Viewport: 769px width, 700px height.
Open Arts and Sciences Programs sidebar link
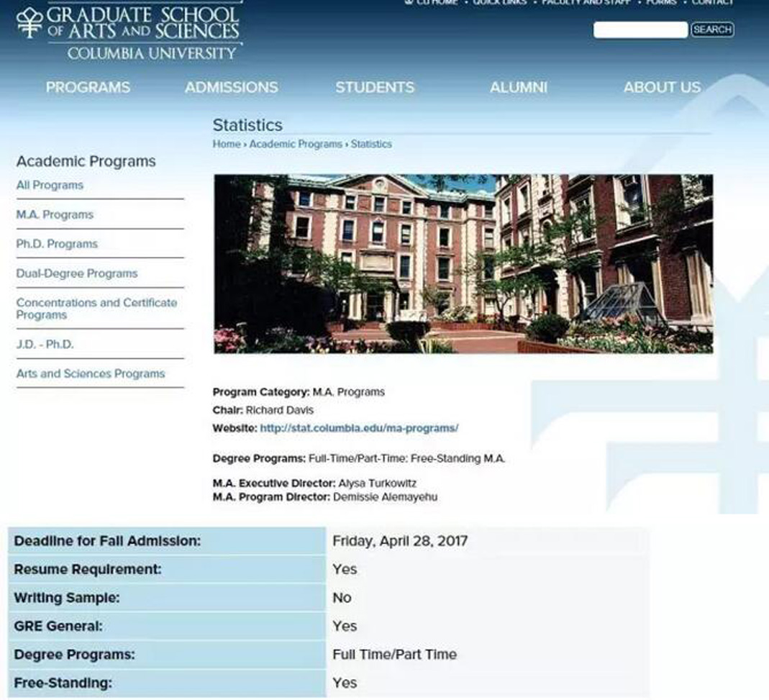click(x=91, y=374)
